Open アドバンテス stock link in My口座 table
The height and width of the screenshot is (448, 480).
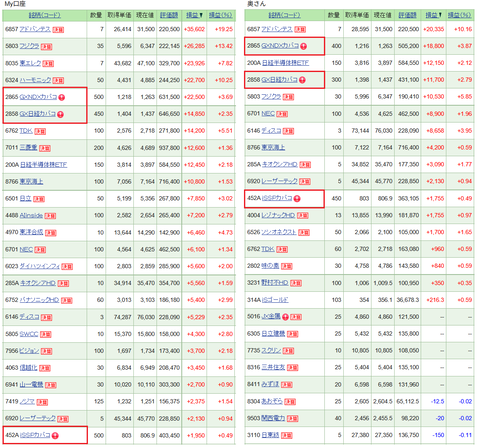[x=35, y=29]
